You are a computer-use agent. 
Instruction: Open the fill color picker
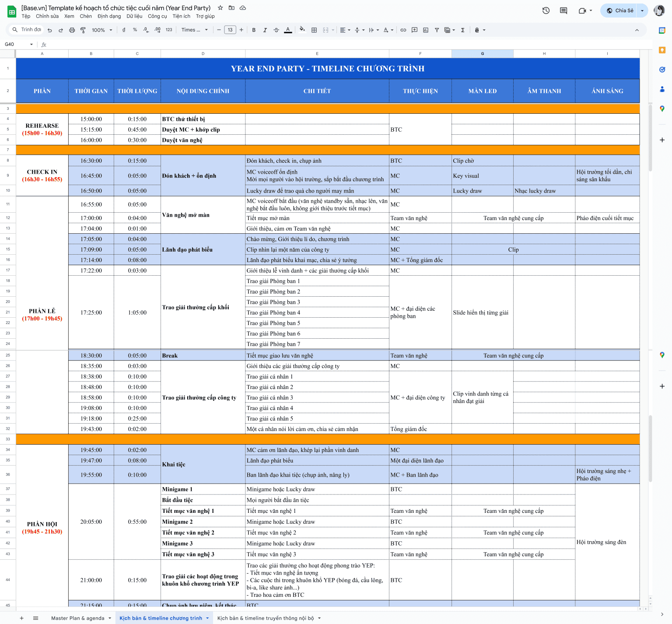tap(302, 30)
